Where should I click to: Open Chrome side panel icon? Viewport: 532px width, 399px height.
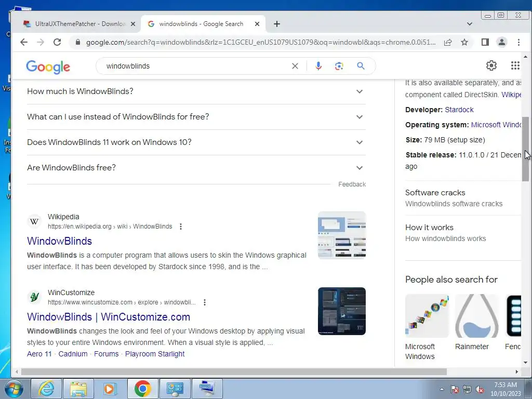485,42
